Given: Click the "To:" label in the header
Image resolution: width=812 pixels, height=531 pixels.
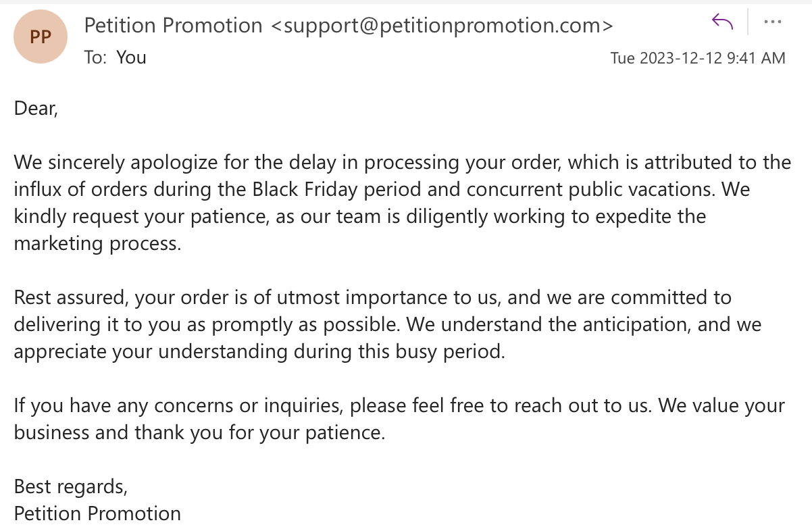Looking at the screenshot, I should [x=96, y=57].
